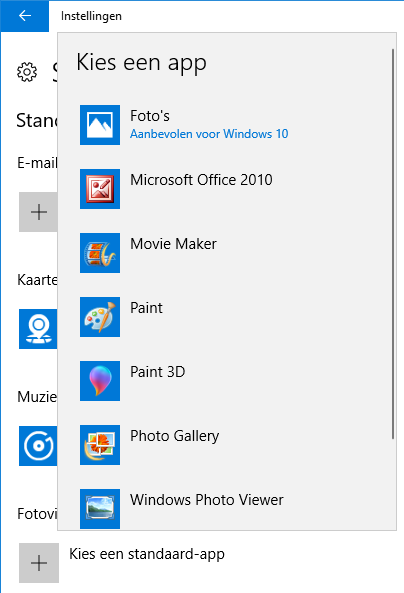Click 'Aanbevolen voor Windows 10' text
This screenshot has width=404, height=593.
pos(209,134)
